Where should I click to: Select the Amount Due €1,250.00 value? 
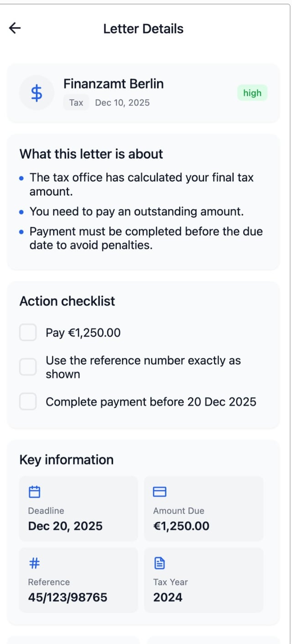click(x=181, y=526)
